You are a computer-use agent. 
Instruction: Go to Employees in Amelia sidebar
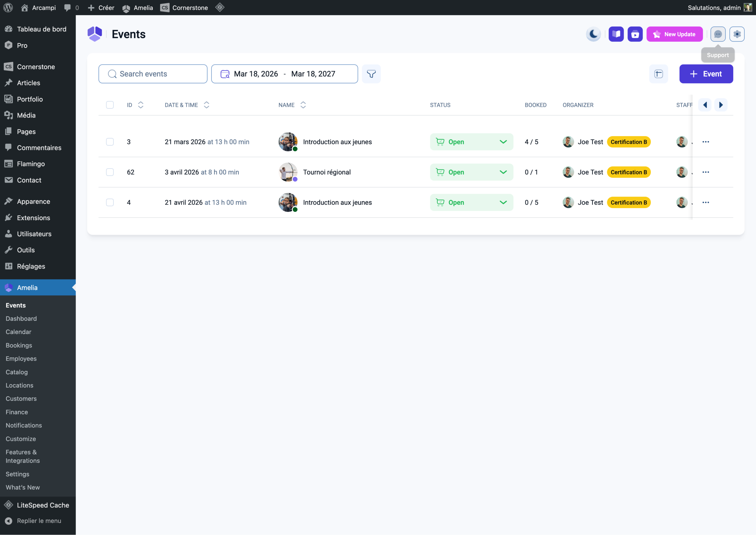[x=21, y=359]
